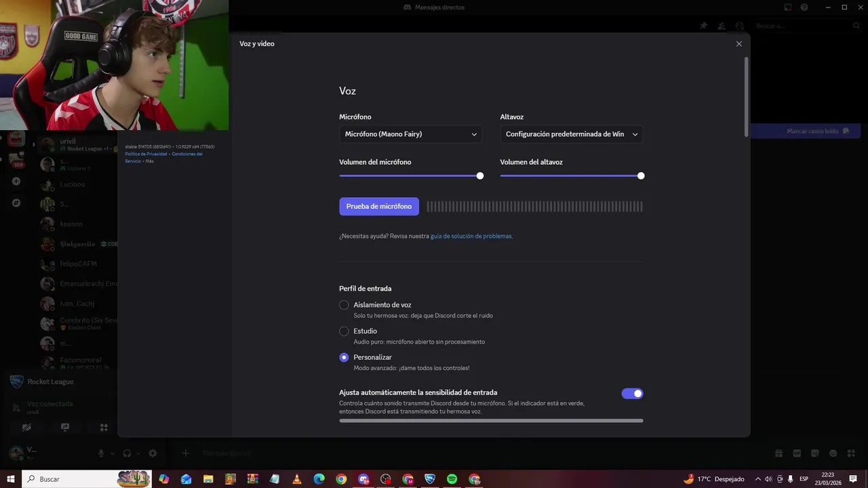Click the emoji icon in message bar
Viewport: 868px width, 488px height.
833,453
